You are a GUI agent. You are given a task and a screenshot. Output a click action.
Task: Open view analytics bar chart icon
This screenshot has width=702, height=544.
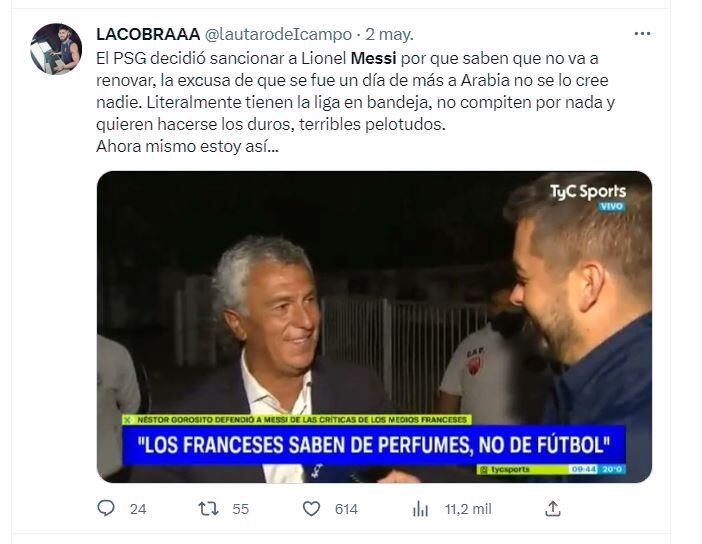[420, 509]
